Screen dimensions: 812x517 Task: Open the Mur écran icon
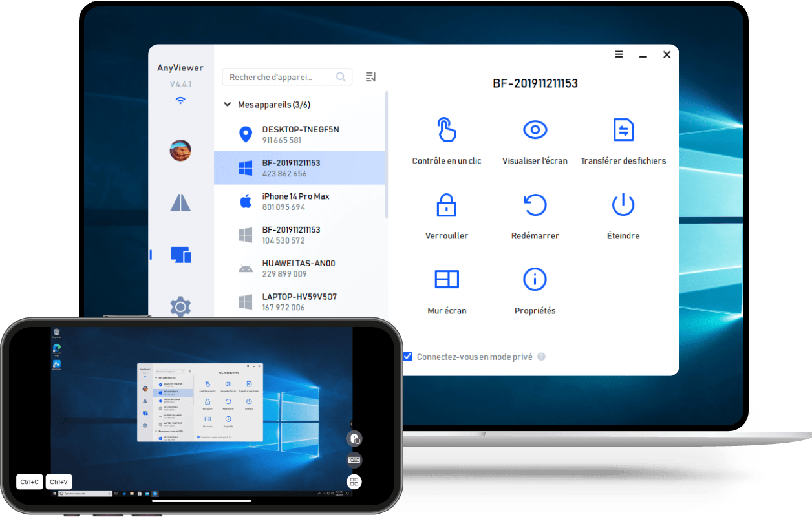pyautogui.click(x=446, y=279)
